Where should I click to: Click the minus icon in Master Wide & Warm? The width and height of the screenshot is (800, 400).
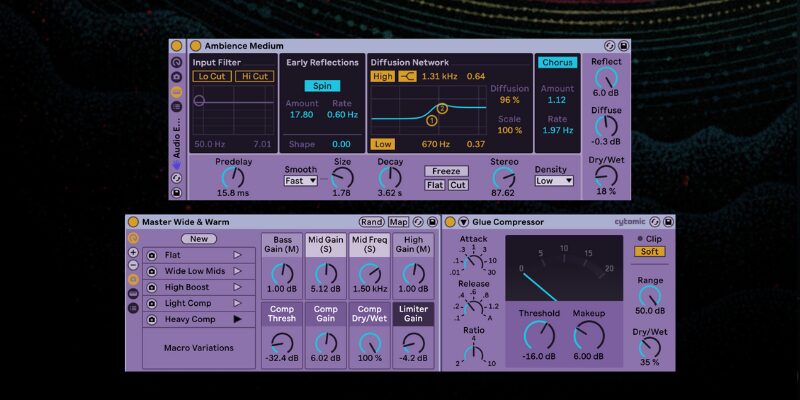pyautogui.click(x=133, y=265)
